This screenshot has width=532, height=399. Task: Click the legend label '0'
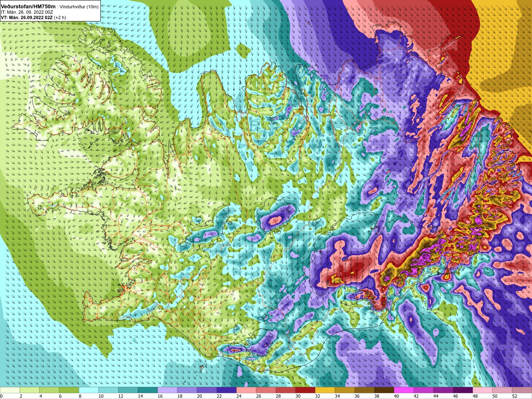[x=1, y=396]
